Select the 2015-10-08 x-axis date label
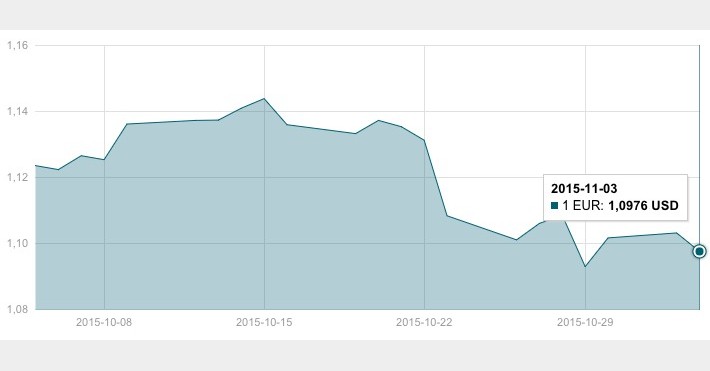 [104, 322]
